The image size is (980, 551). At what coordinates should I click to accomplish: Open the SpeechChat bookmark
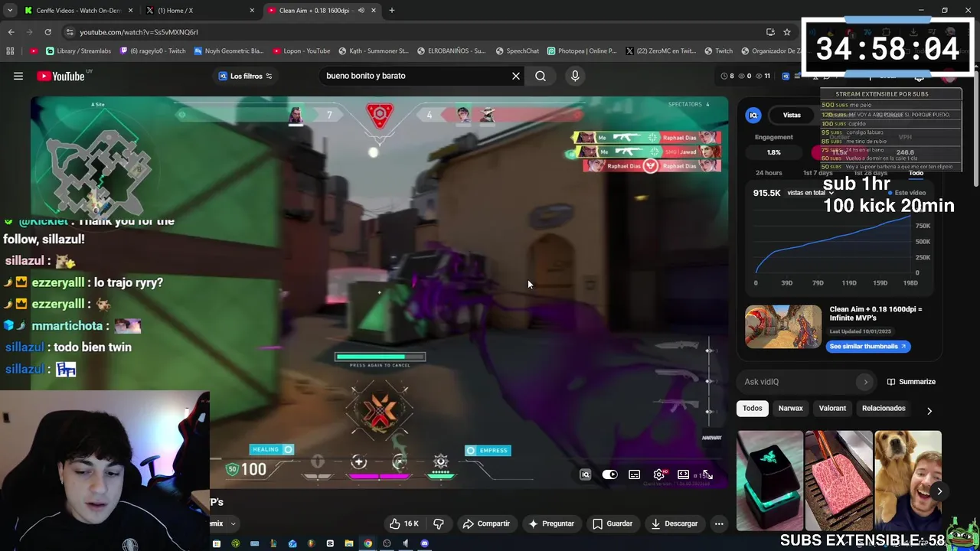click(517, 51)
